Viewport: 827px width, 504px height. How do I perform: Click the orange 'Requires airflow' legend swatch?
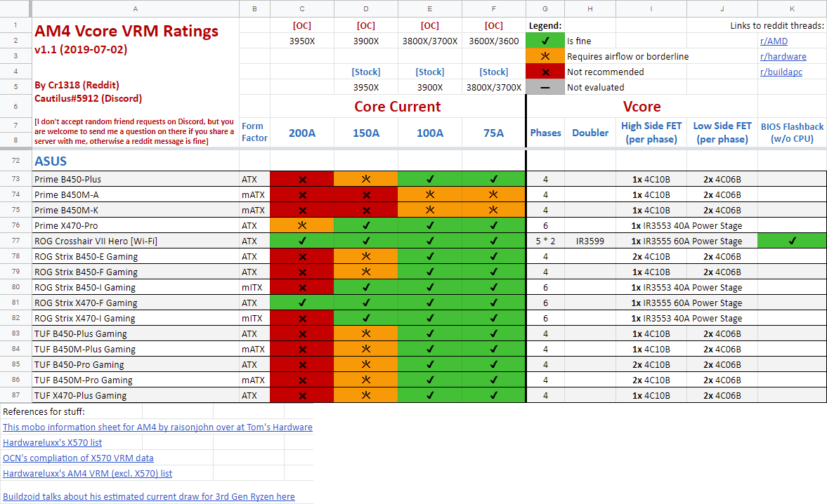(x=545, y=56)
